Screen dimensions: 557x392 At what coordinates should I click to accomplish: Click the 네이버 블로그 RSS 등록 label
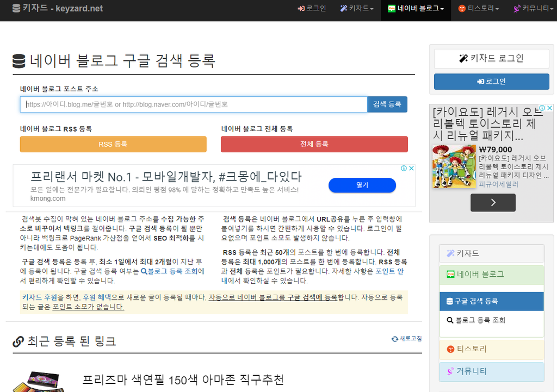click(x=56, y=129)
